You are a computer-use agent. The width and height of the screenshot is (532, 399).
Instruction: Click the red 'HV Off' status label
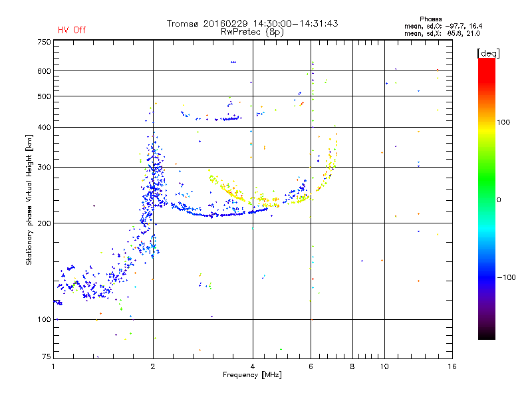(72, 30)
